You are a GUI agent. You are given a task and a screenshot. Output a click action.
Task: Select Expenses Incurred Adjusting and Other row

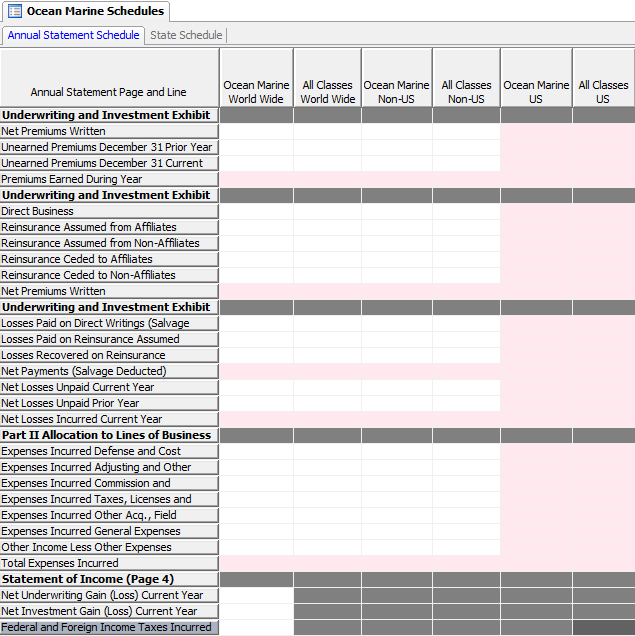[109, 467]
